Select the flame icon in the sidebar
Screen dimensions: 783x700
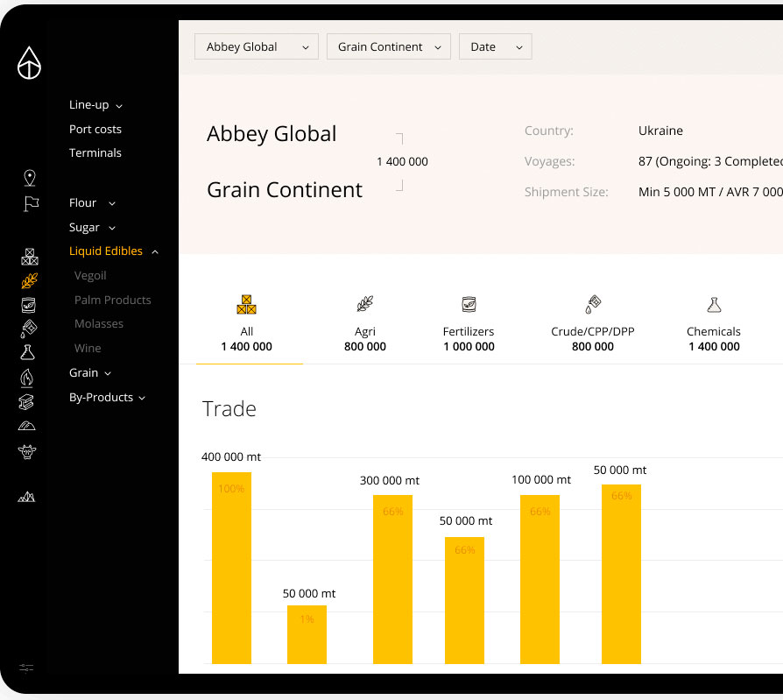point(27,378)
